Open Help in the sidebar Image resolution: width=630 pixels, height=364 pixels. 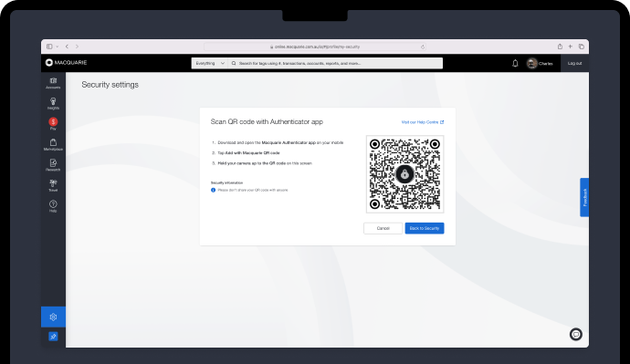click(53, 206)
